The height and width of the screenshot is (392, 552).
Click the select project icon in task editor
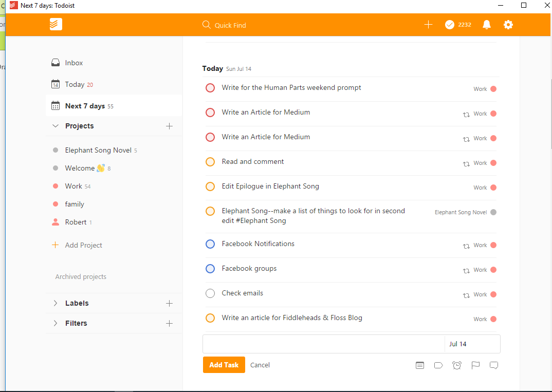pyautogui.click(x=420, y=365)
